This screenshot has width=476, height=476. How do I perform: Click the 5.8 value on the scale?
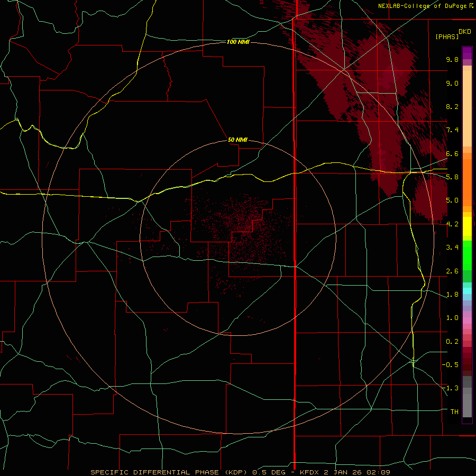click(x=452, y=177)
